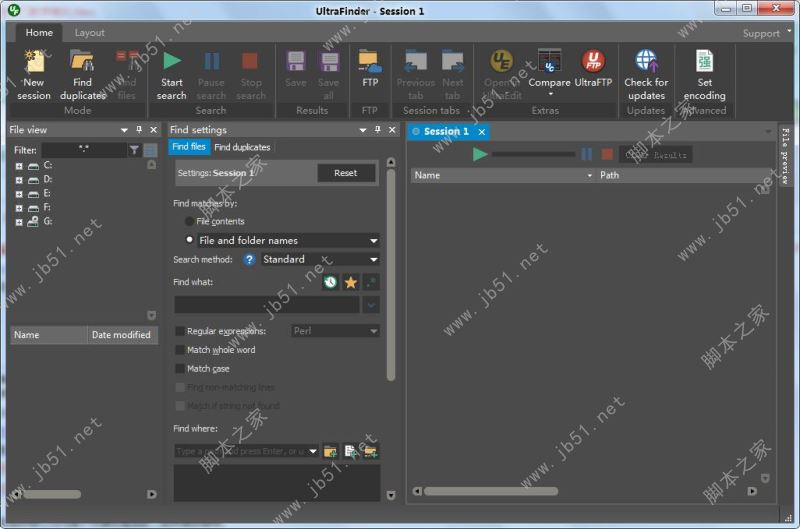800x529 pixels.
Task: Click the File view filter funnel icon
Action: (134, 150)
